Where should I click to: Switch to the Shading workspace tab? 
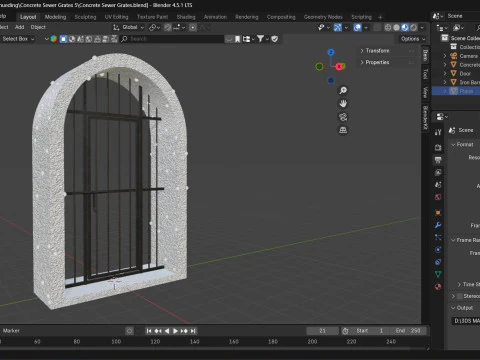point(186,17)
